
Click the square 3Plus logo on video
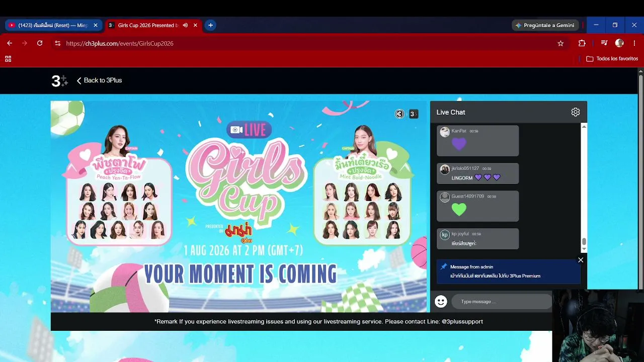coord(413,114)
